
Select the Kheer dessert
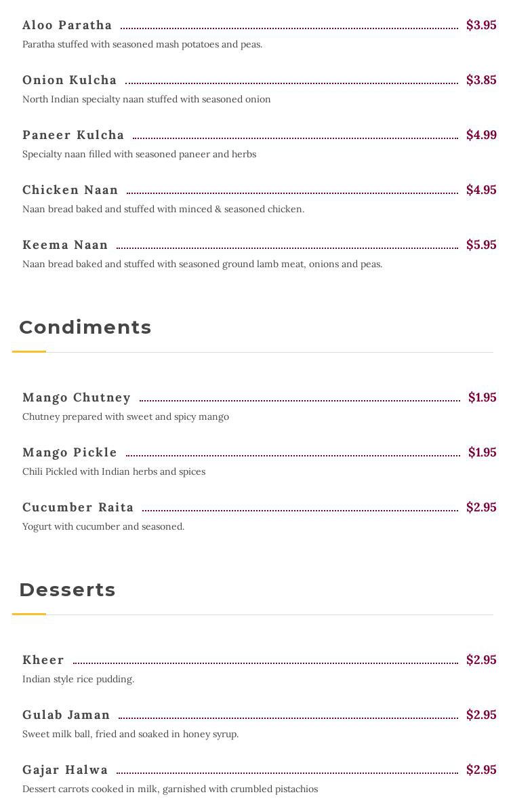point(43,660)
